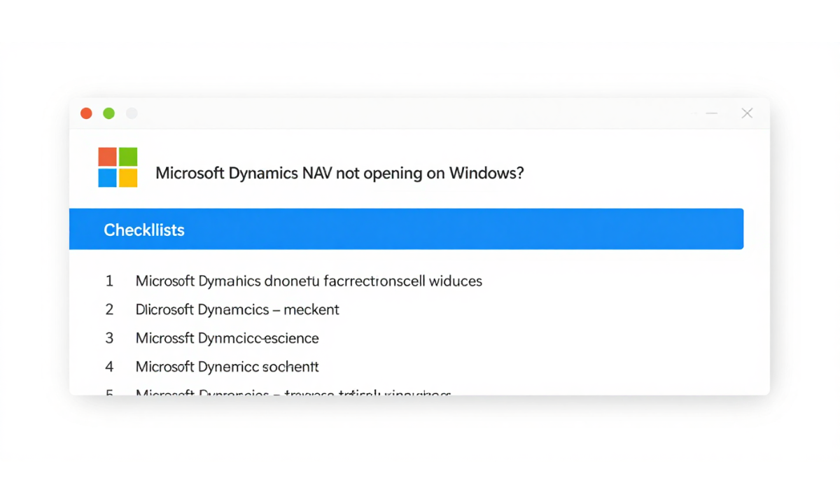Click the Microsoft four-color logo

(118, 167)
